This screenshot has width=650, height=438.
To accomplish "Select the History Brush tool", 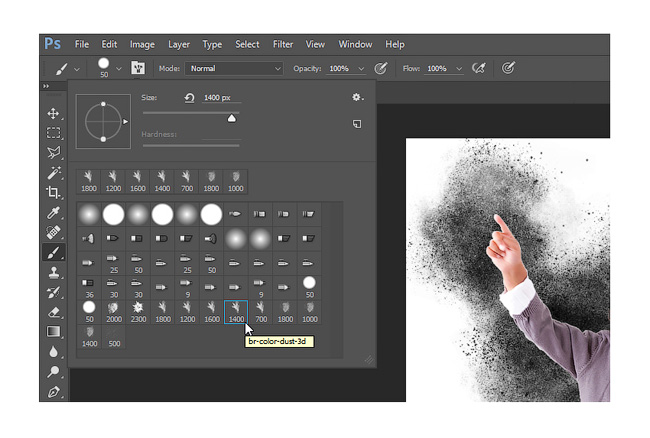I will [53, 292].
